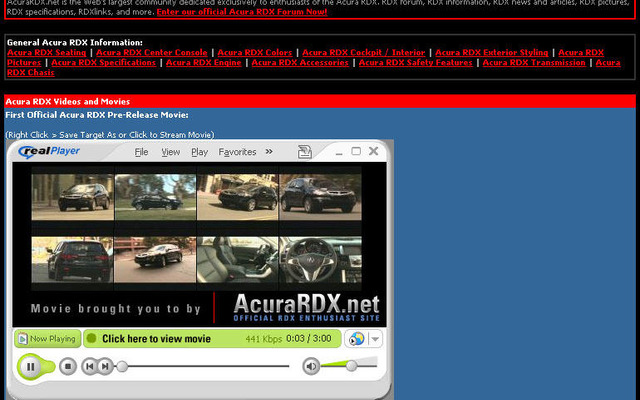Open the RealPlayer File menu
The image size is (640, 400).
click(141, 152)
